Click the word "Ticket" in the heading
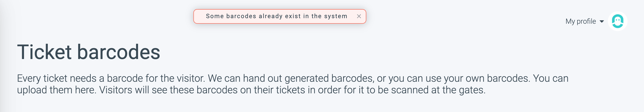This screenshot has width=644, height=112. 44,52
